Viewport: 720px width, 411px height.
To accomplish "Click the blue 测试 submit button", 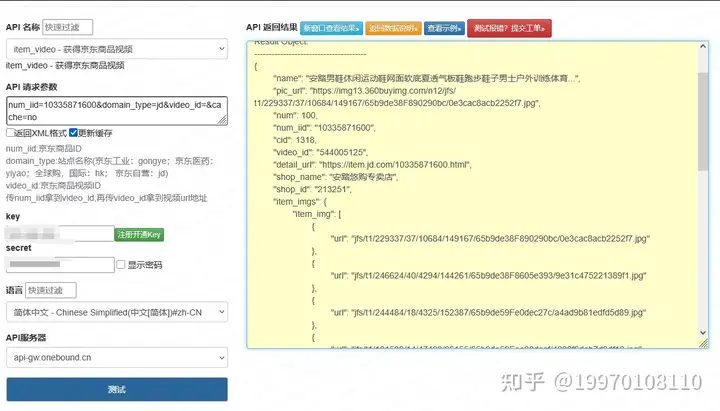I will point(117,389).
